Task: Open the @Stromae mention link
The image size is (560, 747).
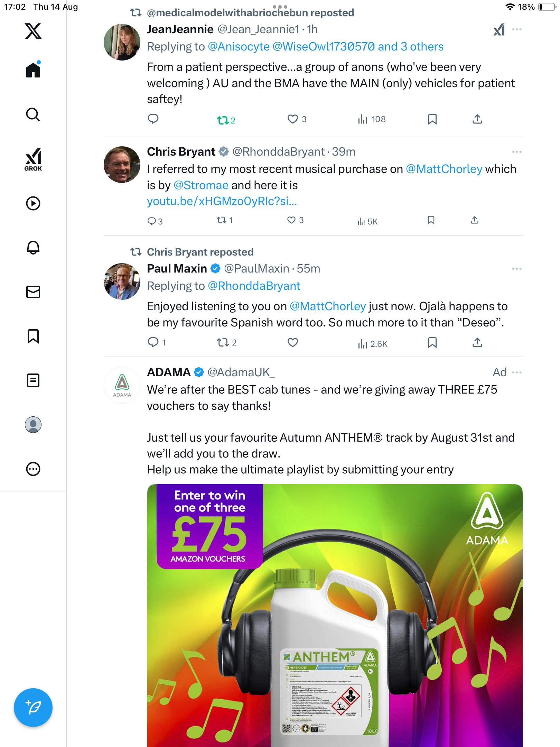Action: [x=201, y=185]
